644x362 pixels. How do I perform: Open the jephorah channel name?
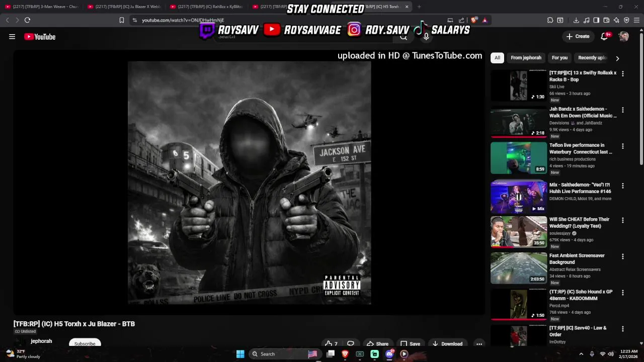pyautogui.click(x=41, y=341)
